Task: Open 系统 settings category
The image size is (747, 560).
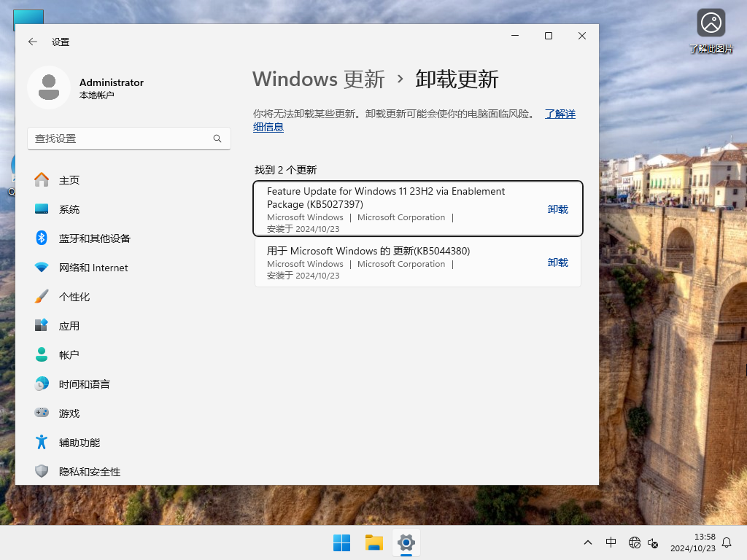Action: tap(69, 209)
